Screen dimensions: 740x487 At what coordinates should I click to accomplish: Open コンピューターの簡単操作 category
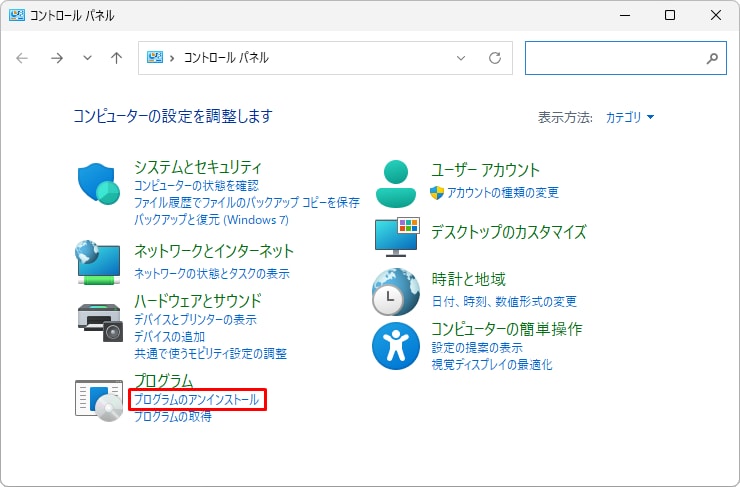507,329
